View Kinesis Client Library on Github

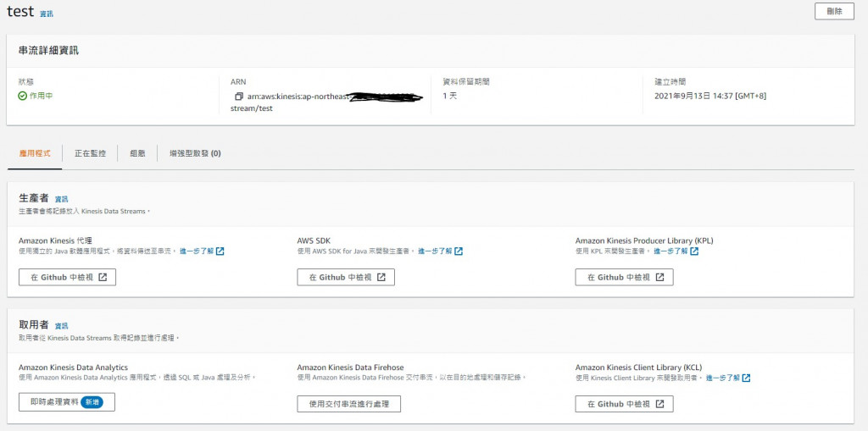[x=625, y=404]
